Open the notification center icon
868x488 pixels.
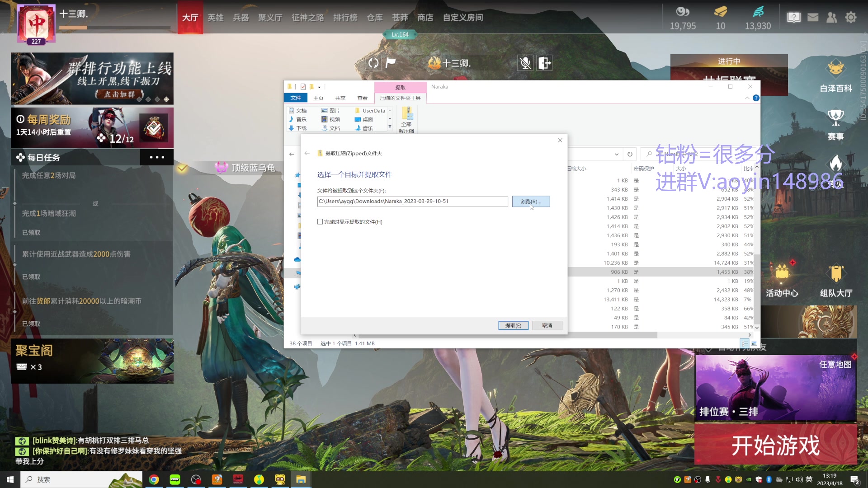[x=855, y=480]
